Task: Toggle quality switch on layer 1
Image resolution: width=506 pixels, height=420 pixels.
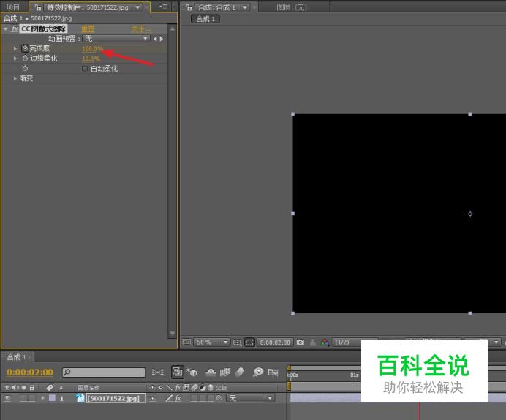Action: [169, 398]
